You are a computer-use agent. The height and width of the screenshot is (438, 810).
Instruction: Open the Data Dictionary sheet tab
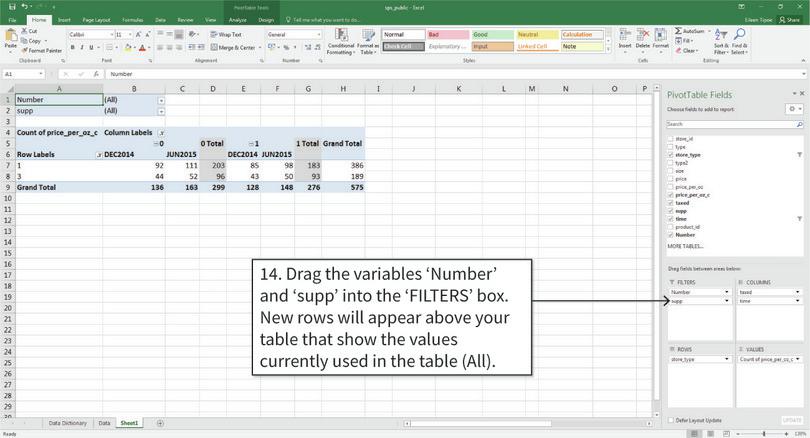click(68, 423)
